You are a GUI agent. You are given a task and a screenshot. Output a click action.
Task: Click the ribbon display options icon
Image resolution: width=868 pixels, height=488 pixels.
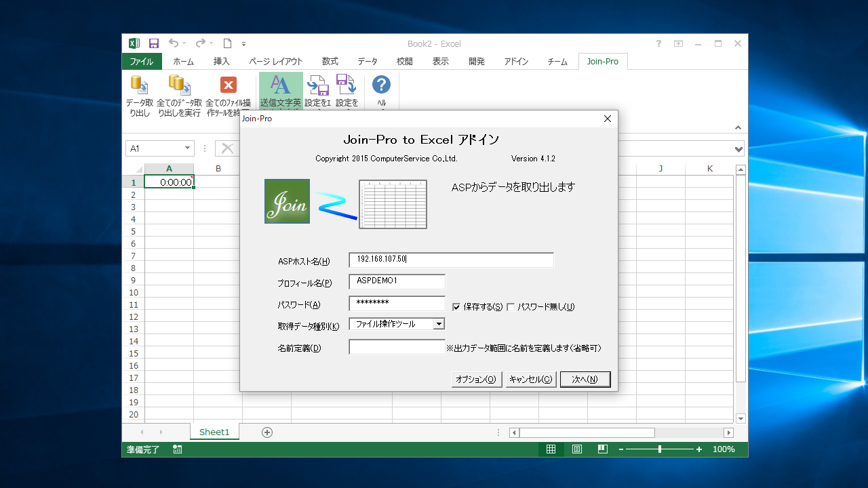tap(678, 43)
